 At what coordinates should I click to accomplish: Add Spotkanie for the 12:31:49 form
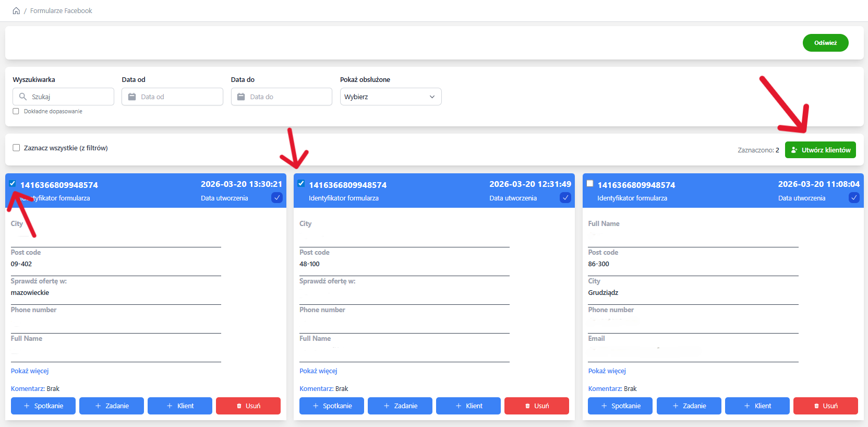[x=332, y=406]
